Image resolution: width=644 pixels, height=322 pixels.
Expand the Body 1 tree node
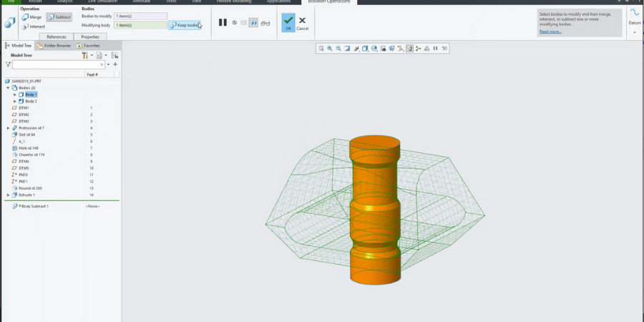pos(14,94)
